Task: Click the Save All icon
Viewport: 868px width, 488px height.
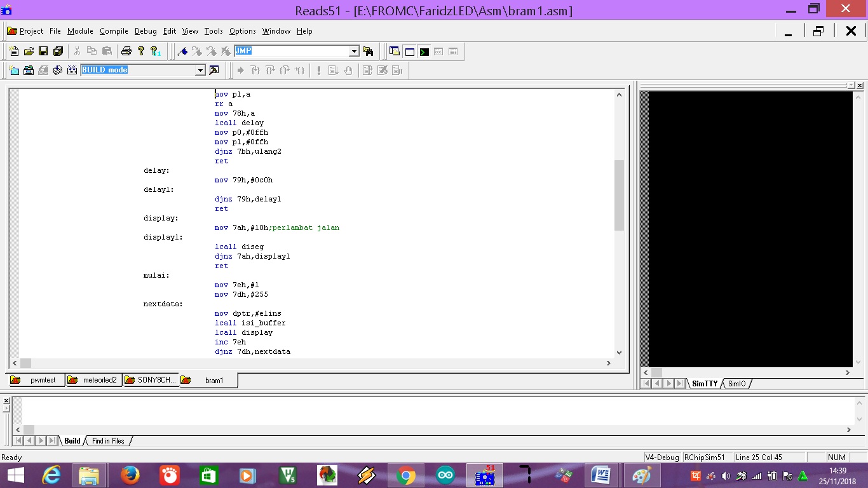Action: point(58,51)
